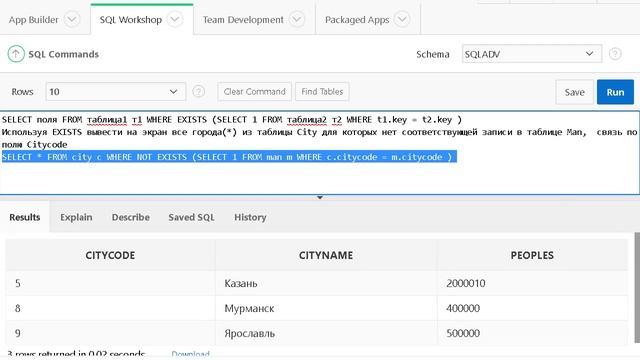Collapse editor using the splitter arrow

[320, 198]
